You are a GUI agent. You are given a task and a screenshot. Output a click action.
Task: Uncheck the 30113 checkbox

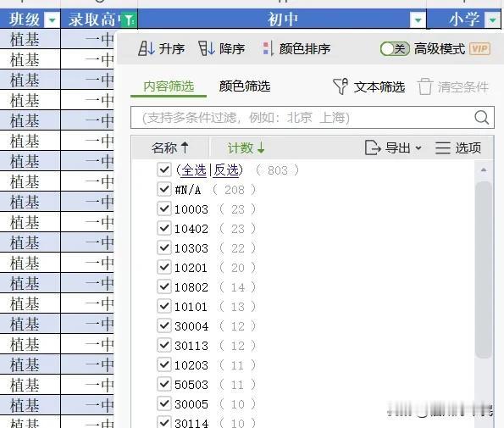[x=164, y=345]
